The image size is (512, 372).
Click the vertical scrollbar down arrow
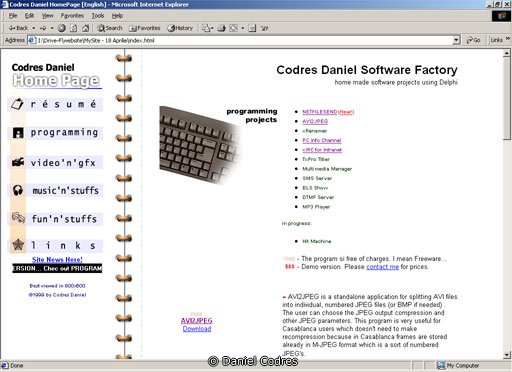tap(507, 355)
